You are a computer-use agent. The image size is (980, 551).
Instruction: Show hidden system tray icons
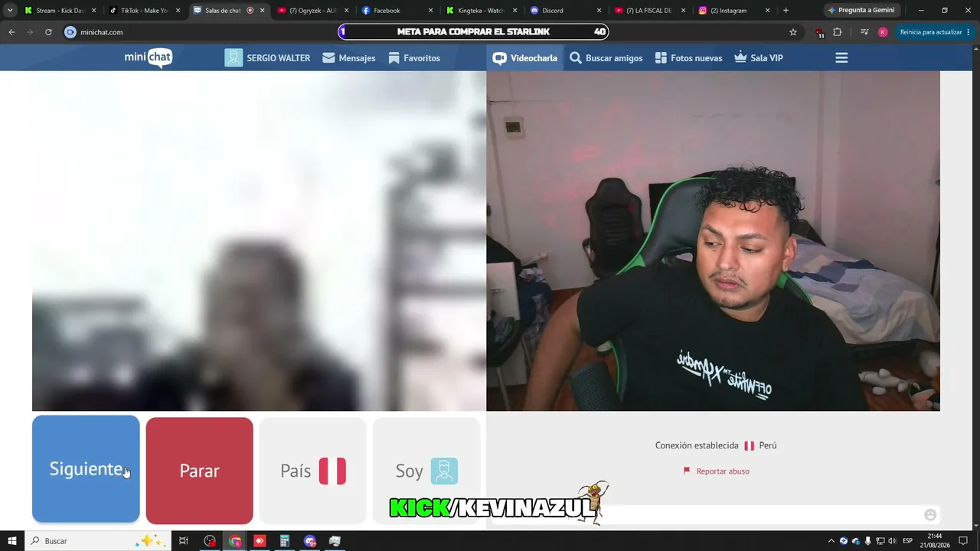[x=831, y=541]
